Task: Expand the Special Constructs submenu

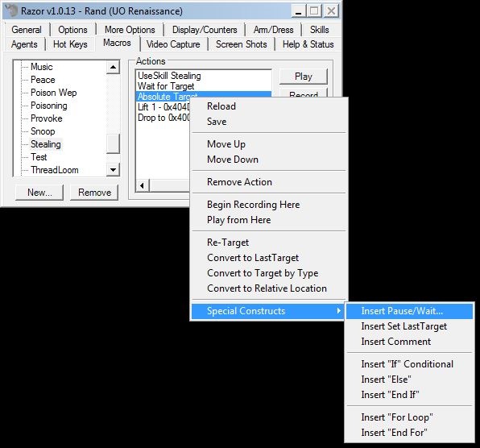Action: (269, 311)
